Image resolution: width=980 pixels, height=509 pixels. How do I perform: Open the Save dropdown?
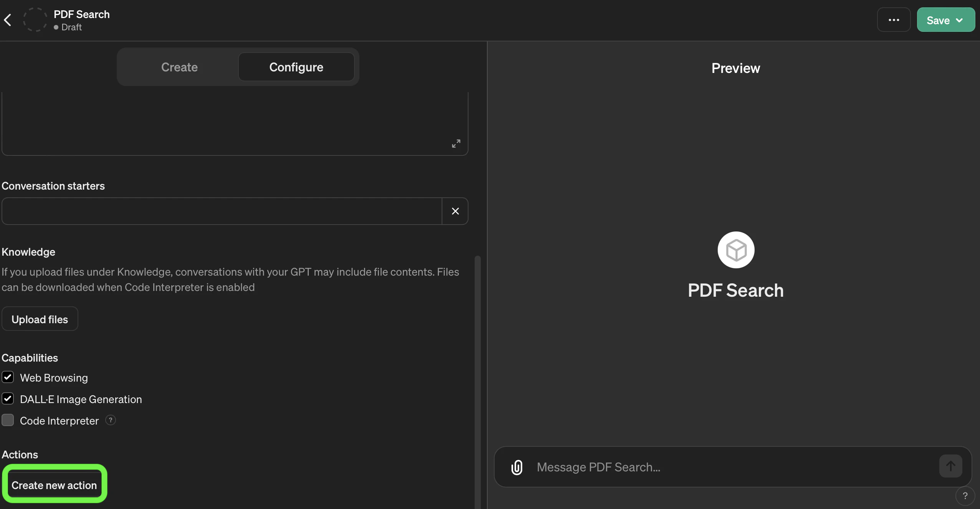tap(945, 20)
